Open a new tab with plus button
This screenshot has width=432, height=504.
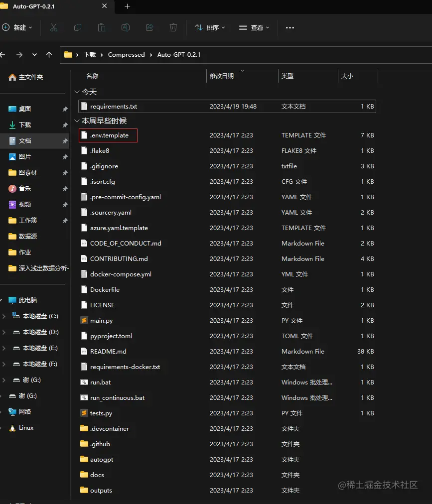coord(128,6)
